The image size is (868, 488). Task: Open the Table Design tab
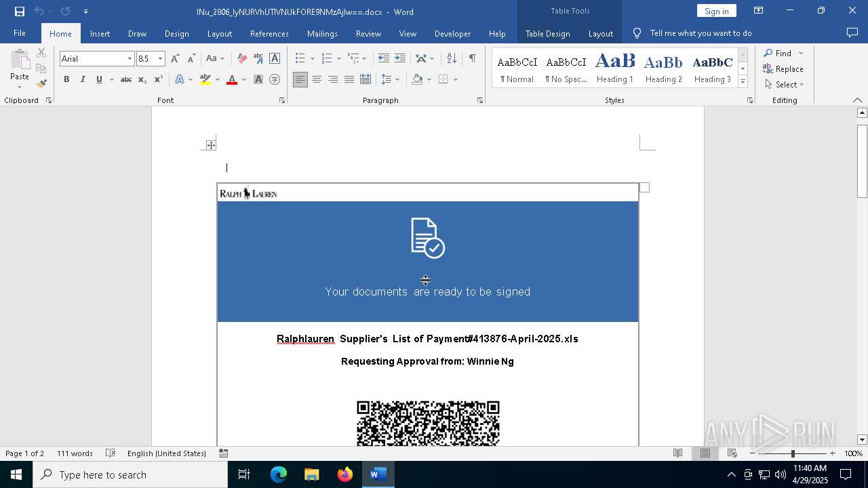coord(547,33)
